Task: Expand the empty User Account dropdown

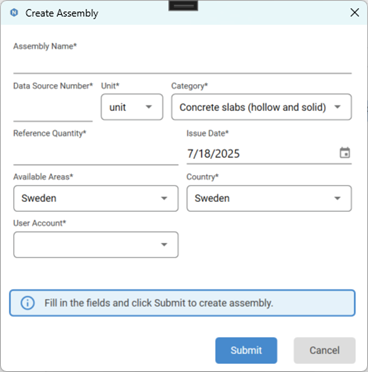Action: tap(96, 245)
